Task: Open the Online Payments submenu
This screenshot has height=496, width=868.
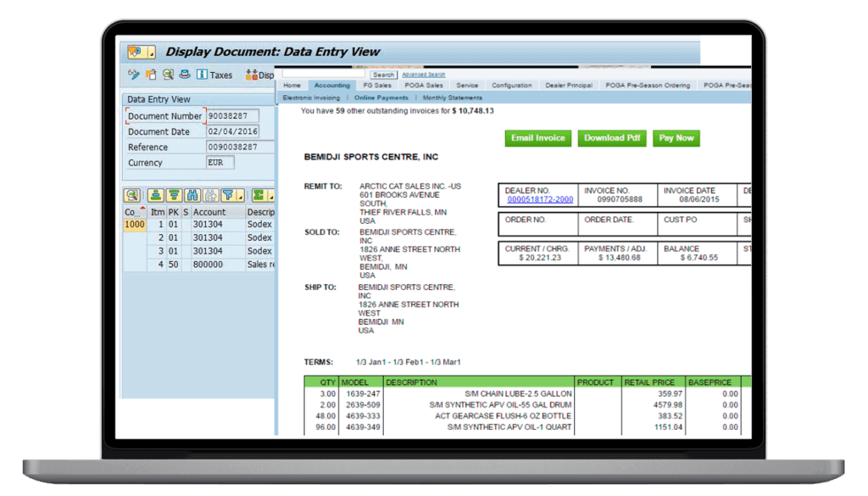Action: click(381, 98)
